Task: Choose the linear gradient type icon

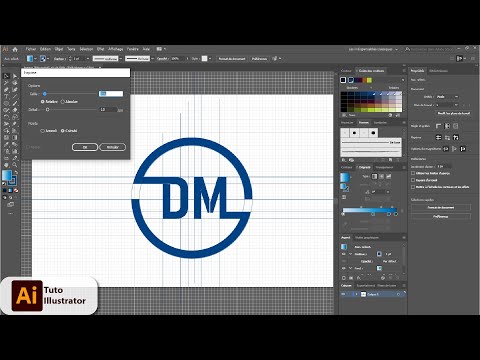Action: (x=374, y=176)
